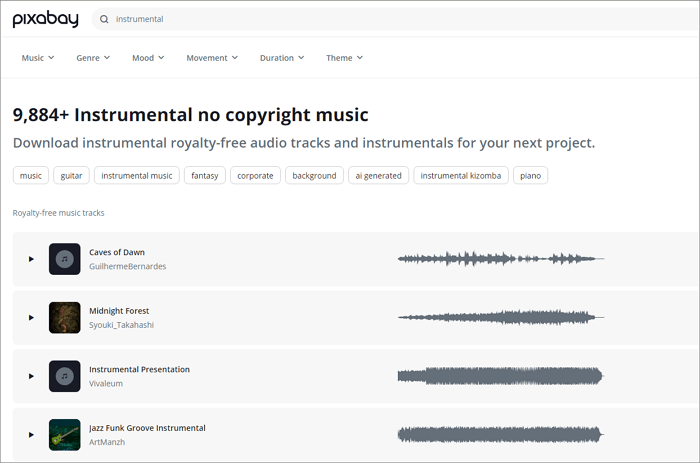Select the guitar tag chip
Viewport: 700px width, 463px height.
point(71,176)
